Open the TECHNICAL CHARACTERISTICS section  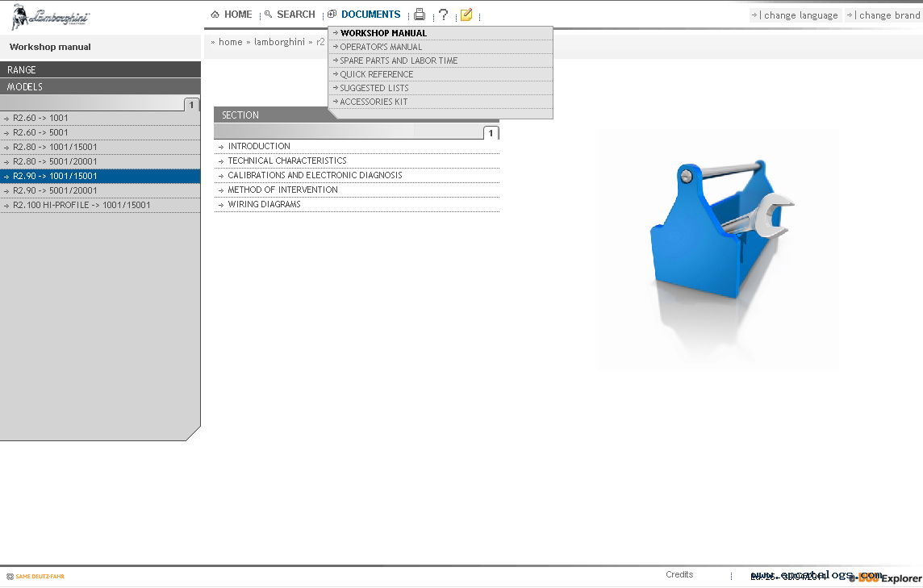[357, 161]
